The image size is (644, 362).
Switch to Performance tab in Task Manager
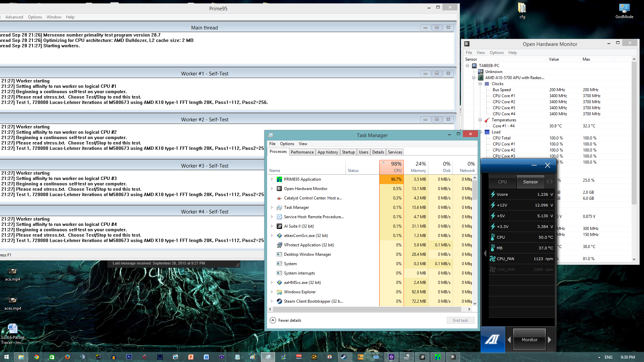pyautogui.click(x=302, y=152)
